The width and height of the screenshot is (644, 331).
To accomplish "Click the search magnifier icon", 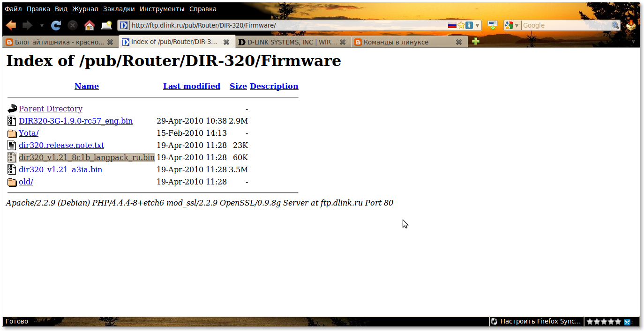I will pyautogui.click(x=615, y=25).
